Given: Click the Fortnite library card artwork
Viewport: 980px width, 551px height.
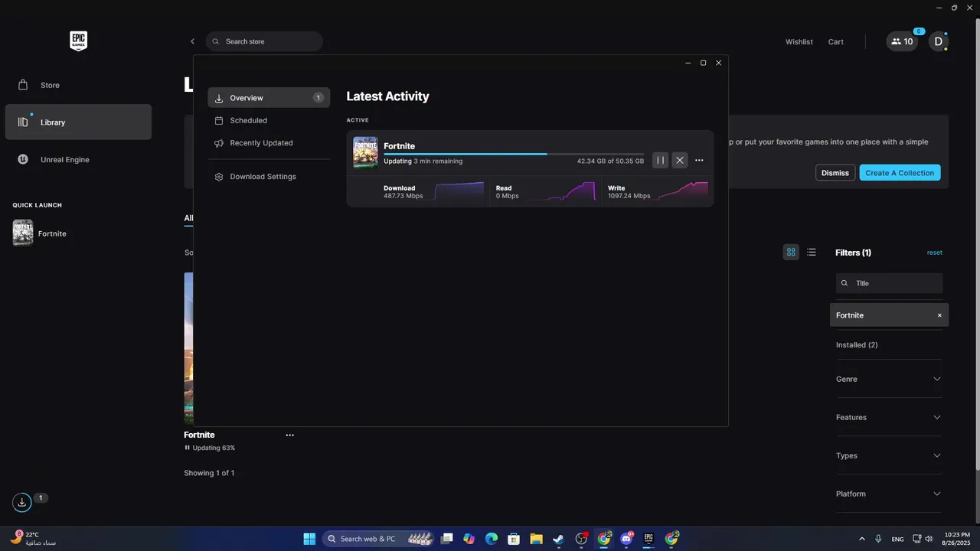Looking at the screenshot, I should (x=188, y=348).
